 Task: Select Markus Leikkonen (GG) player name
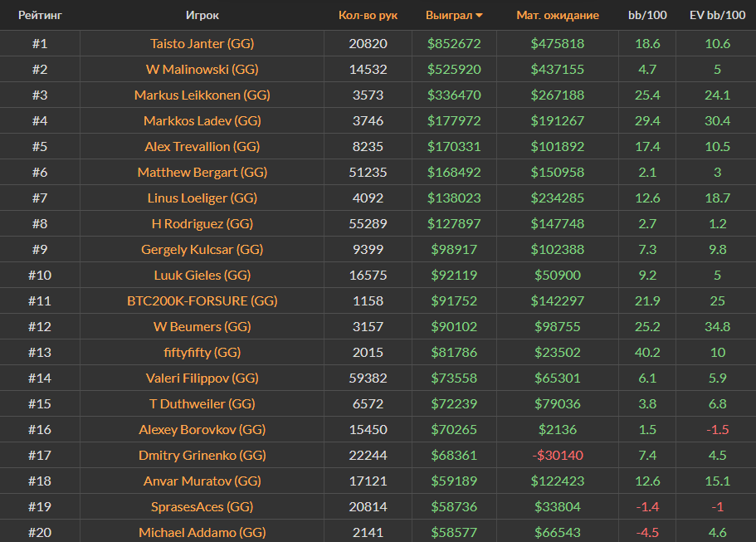[x=202, y=95]
